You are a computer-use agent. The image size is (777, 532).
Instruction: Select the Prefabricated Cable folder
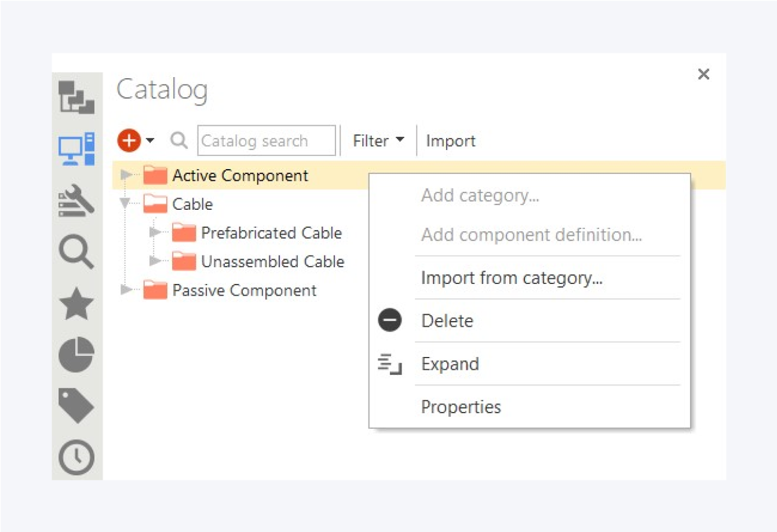click(271, 233)
